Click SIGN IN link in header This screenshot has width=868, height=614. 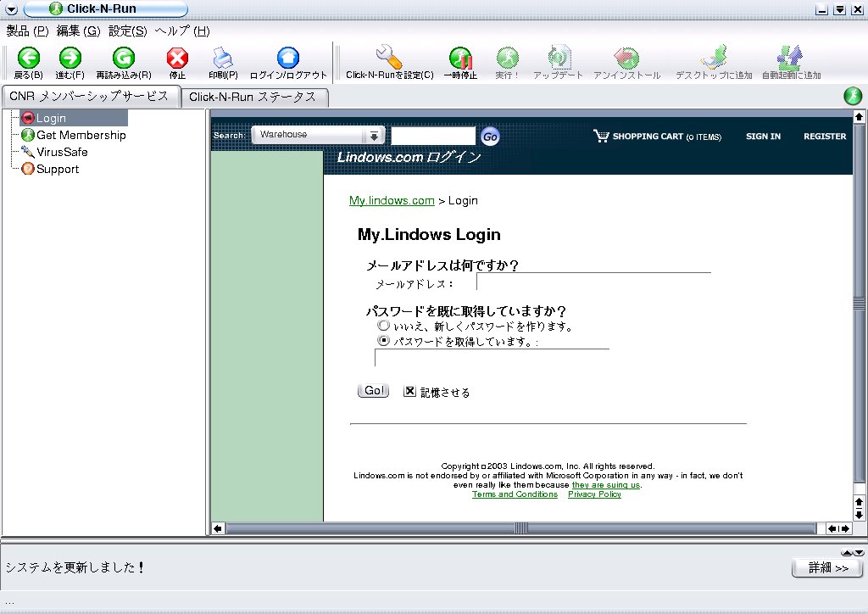point(763,137)
